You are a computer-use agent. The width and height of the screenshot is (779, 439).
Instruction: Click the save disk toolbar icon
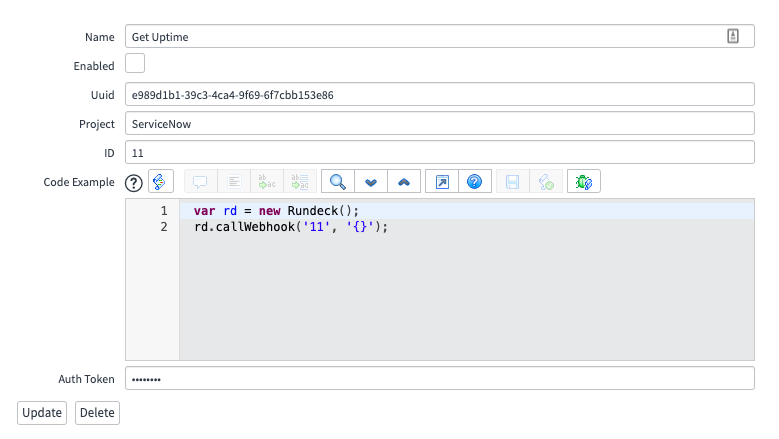513,181
